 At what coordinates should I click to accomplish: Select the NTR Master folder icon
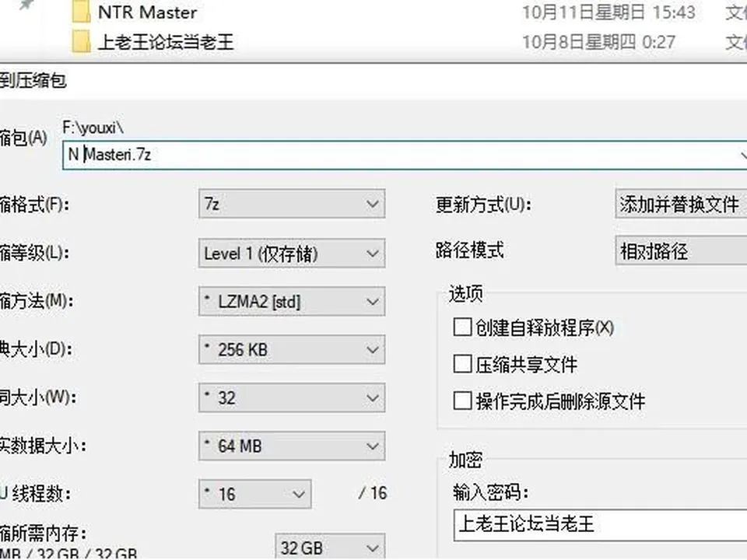coord(81,12)
